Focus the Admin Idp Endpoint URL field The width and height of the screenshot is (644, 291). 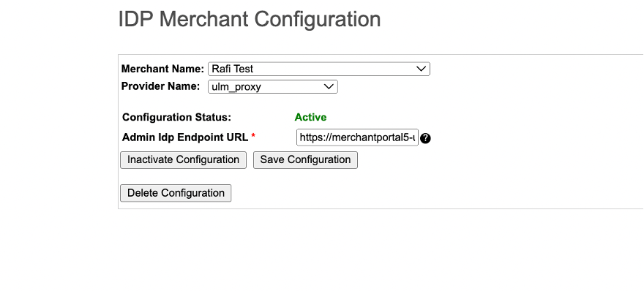357,137
